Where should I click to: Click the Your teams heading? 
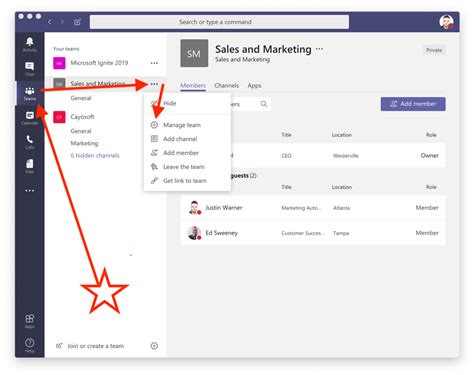[x=66, y=49]
